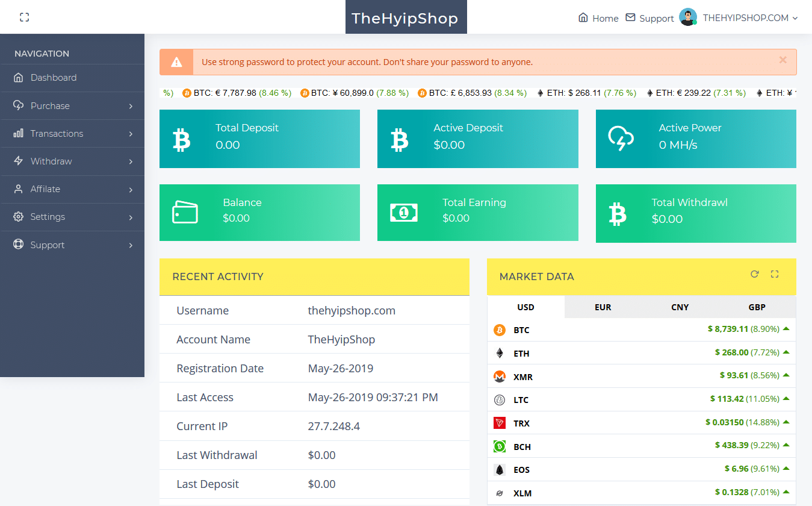The height and width of the screenshot is (506, 812).
Task: Click Bitcoin icon on Total Deposit card
Action: coord(182,139)
